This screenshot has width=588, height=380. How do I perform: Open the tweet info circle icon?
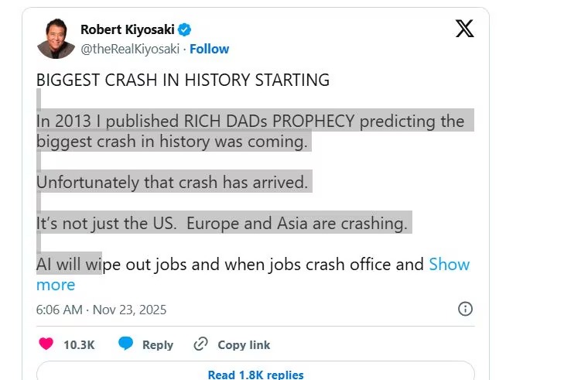[465, 310]
